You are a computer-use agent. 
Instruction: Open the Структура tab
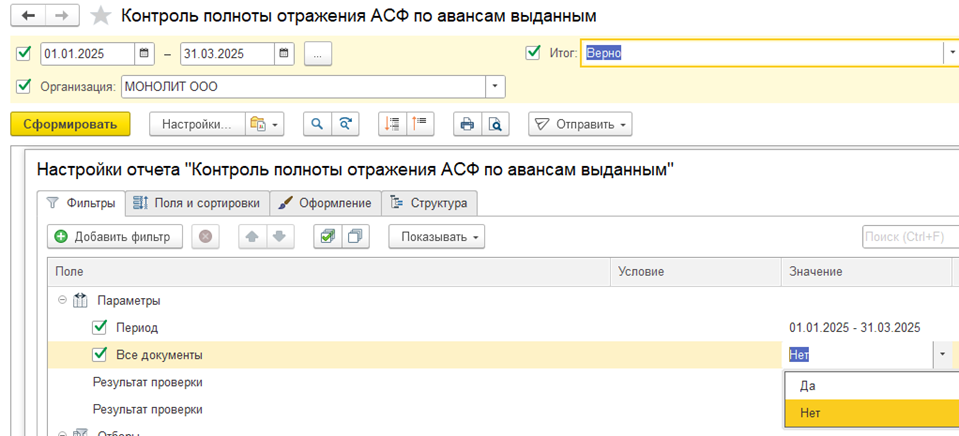tap(429, 203)
